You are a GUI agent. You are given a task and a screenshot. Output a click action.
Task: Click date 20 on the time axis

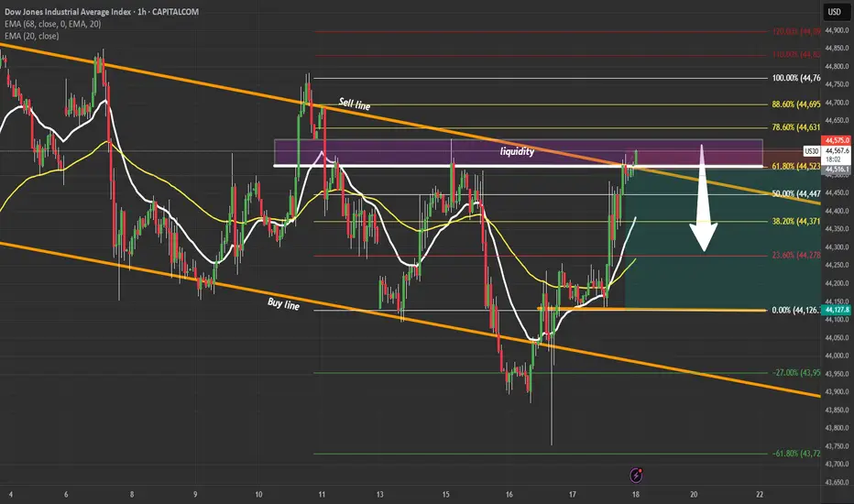(x=694, y=495)
